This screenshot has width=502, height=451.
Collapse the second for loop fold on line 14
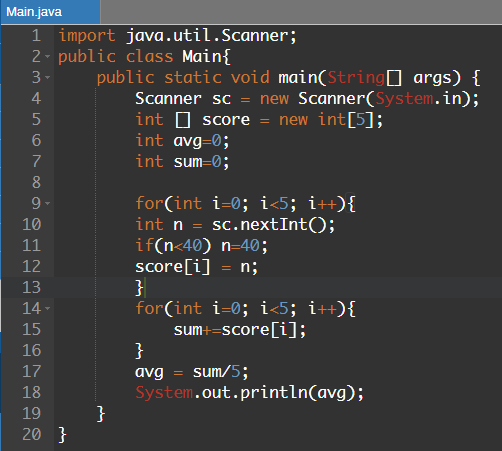48,308
